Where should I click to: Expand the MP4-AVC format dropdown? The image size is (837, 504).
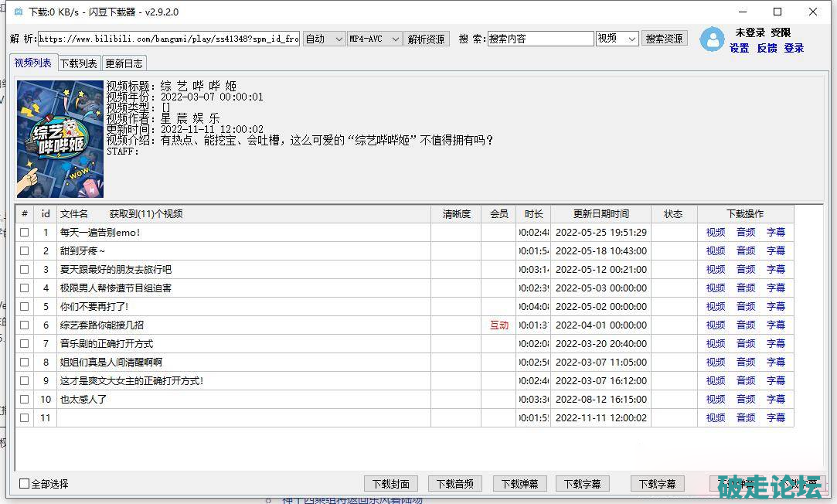(374, 39)
